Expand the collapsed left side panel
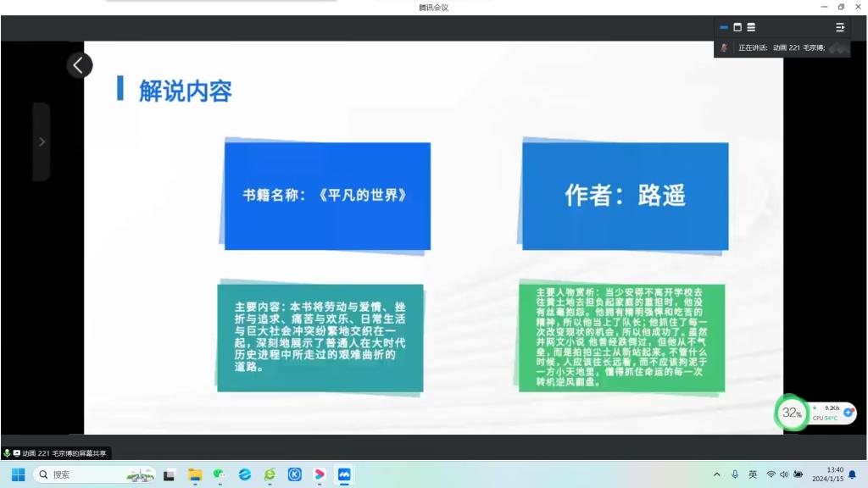This screenshot has height=488, width=868. point(42,141)
